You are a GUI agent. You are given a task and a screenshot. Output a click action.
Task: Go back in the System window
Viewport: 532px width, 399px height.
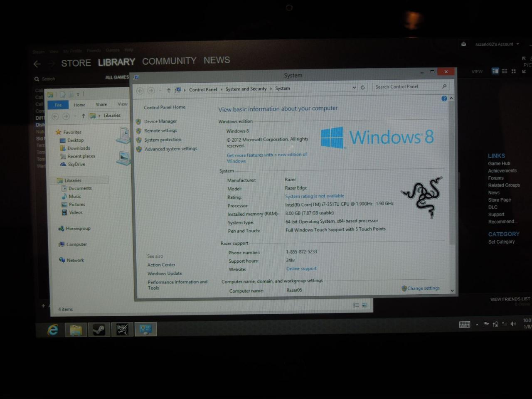pyautogui.click(x=140, y=91)
